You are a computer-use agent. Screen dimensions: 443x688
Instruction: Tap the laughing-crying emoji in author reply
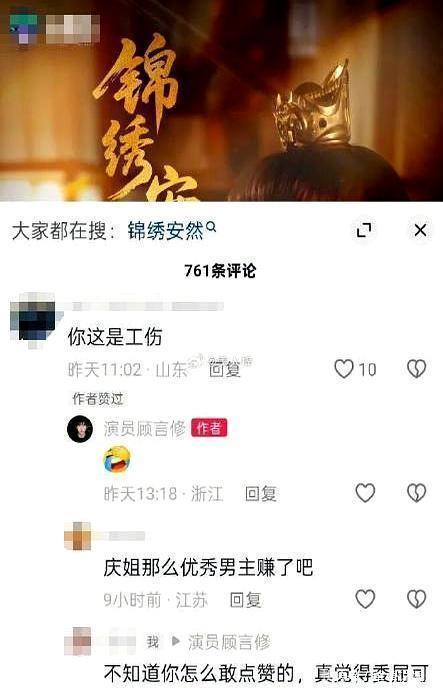[x=117, y=459]
